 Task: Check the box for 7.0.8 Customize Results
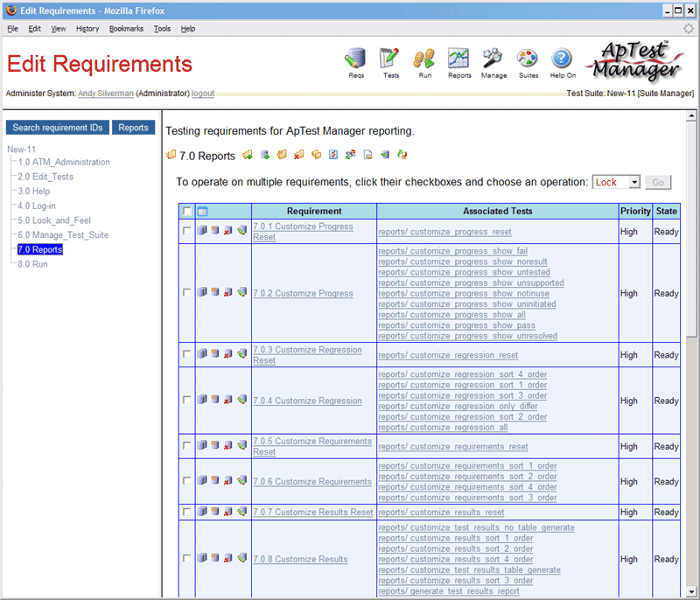click(x=186, y=558)
